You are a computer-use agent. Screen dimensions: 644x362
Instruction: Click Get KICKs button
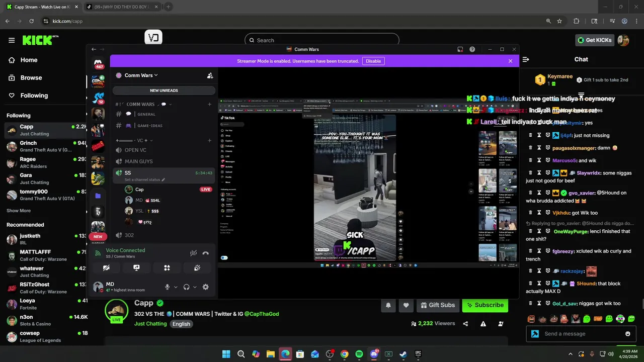(x=595, y=40)
